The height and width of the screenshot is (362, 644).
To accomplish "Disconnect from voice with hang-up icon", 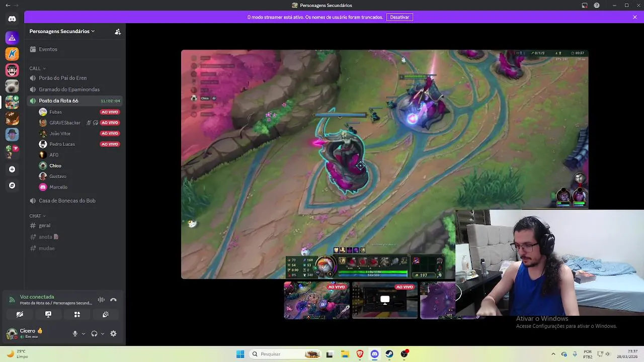I will 113,300.
